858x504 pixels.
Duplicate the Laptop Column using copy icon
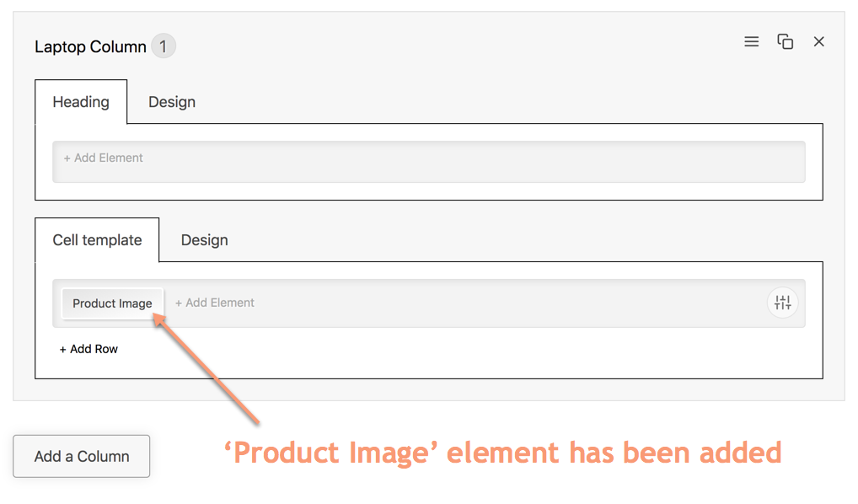[x=785, y=41]
